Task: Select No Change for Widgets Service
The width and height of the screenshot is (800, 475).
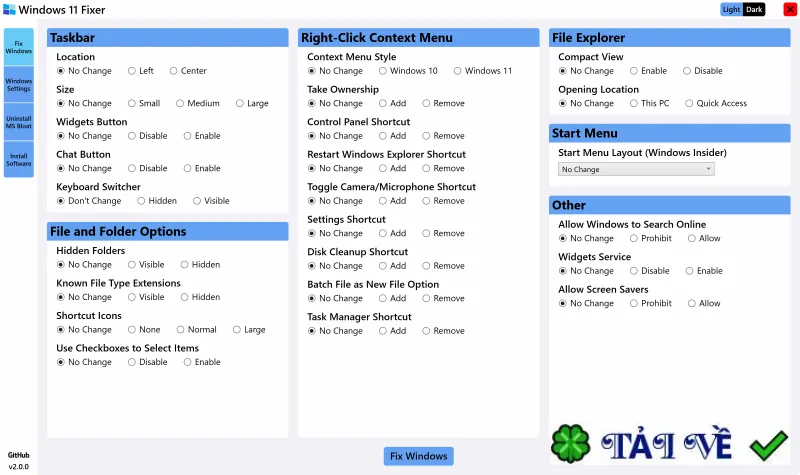Action: (586, 271)
